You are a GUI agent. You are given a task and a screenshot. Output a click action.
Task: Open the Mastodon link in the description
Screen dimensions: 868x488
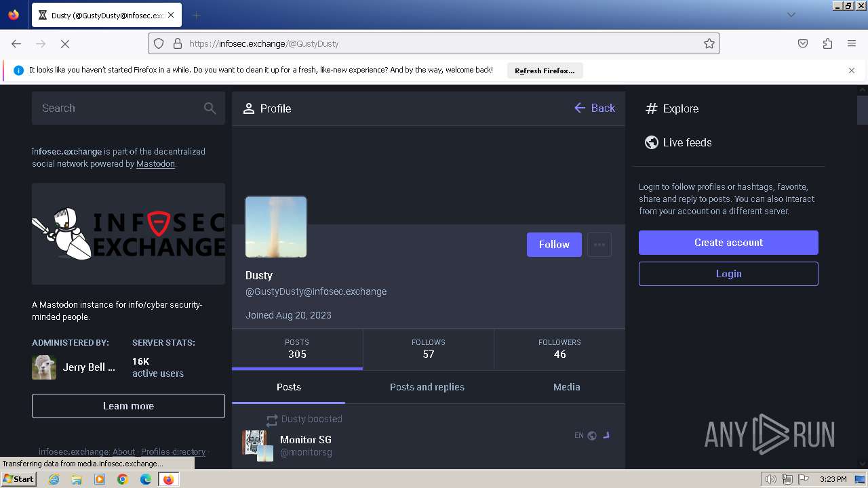tap(155, 164)
